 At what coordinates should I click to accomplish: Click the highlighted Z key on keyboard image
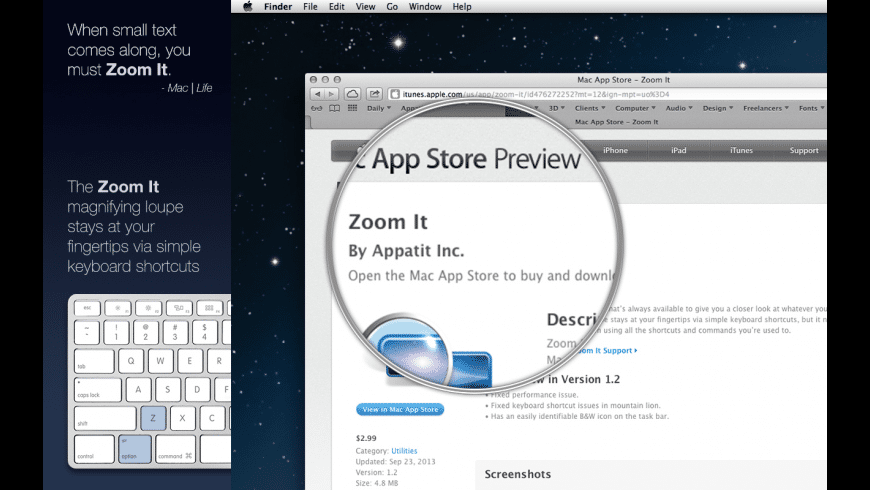153,418
